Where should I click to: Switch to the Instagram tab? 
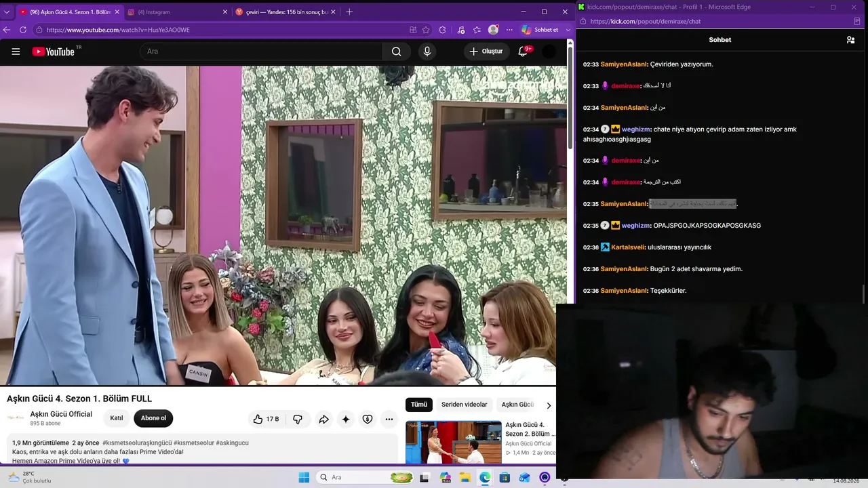(x=177, y=12)
